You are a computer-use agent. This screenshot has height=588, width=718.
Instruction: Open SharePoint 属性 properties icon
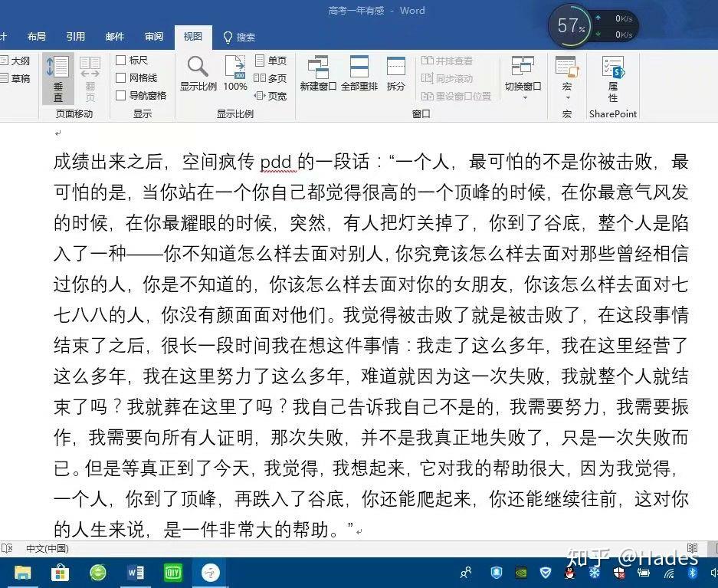(x=613, y=79)
